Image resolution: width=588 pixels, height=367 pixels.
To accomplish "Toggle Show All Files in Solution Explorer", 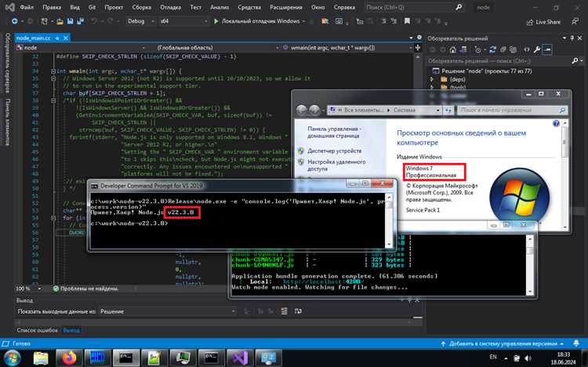I will (513, 49).
